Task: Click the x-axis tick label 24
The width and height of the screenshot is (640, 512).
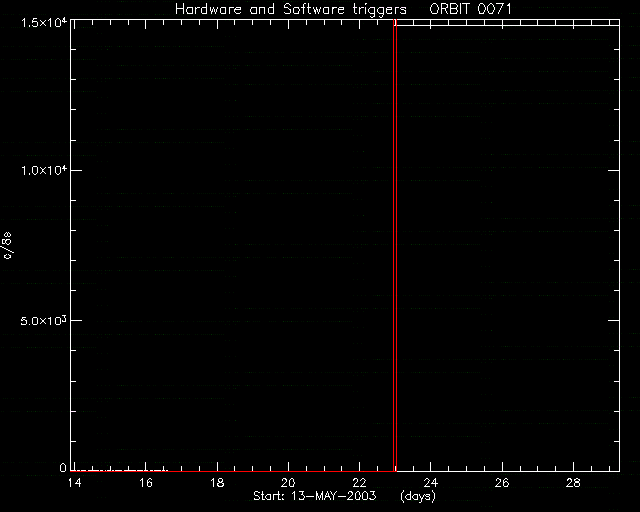Action: click(x=431, y=483)
